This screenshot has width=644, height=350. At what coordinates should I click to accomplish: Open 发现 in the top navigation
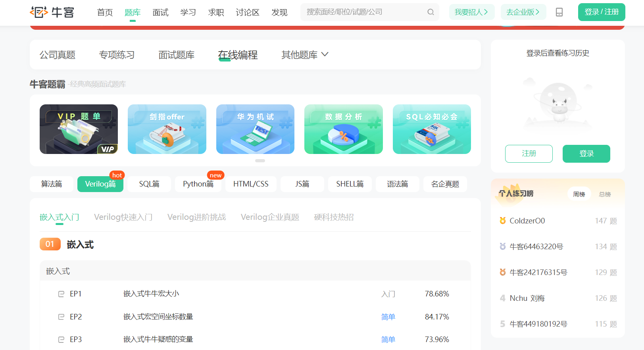(279, 12)
